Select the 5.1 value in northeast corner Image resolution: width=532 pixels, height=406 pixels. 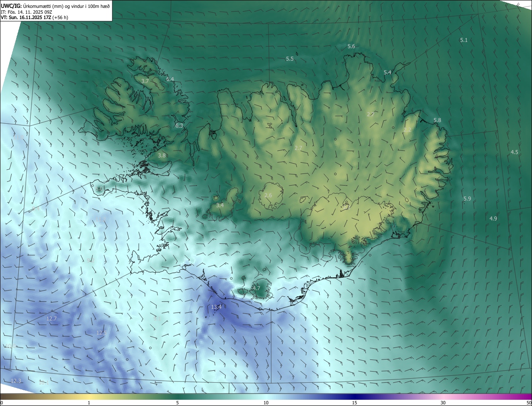click(x=464, y=40)
